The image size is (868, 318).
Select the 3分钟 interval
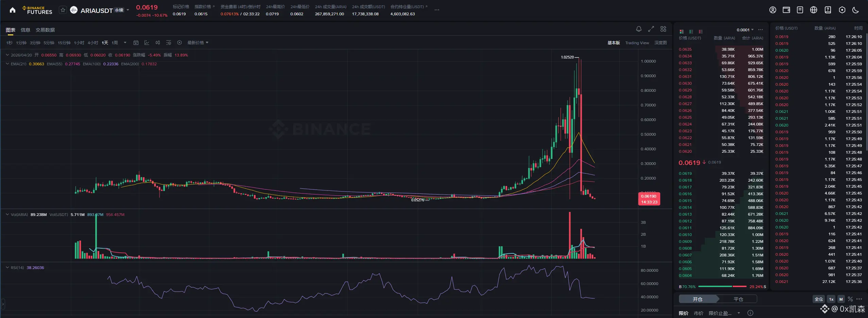tap(35, 43)
